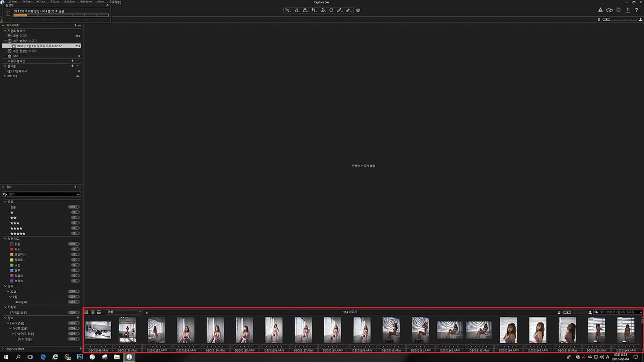
Task: Toggle filter for three-star rating
Action: (75, 223)
